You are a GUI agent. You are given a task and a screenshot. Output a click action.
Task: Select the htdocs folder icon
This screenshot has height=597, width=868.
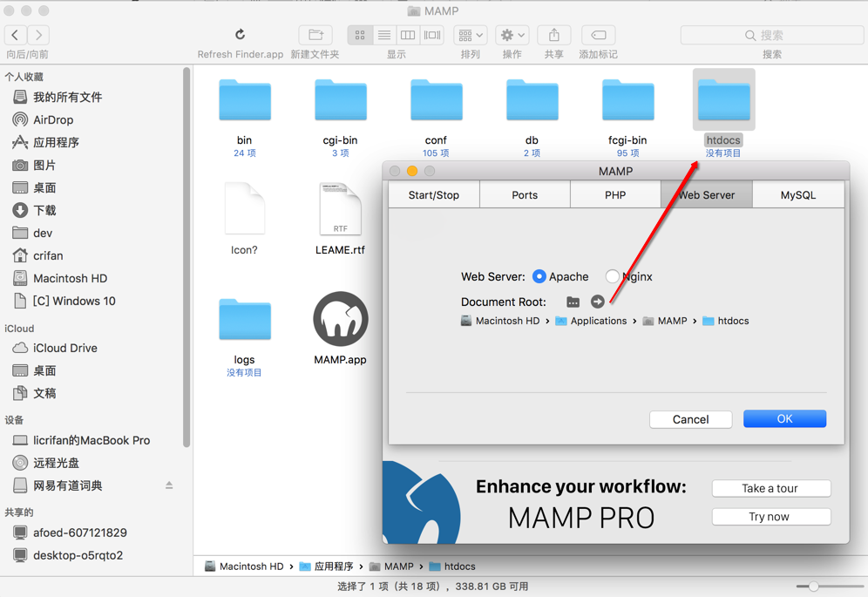723,101
